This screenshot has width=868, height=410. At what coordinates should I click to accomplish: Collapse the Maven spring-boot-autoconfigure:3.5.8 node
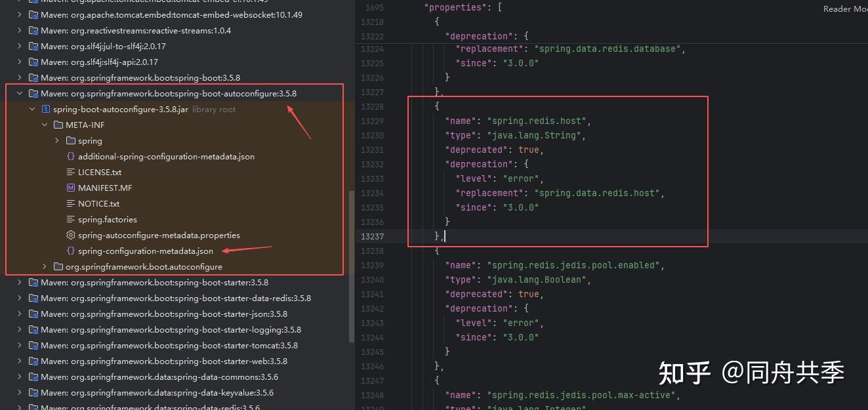pos(19,93)
